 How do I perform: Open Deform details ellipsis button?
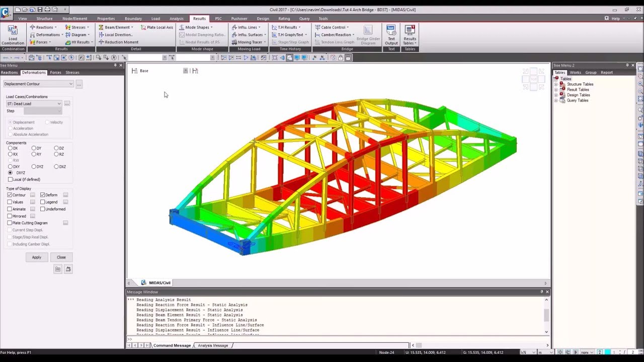click(x=65, y=195)
